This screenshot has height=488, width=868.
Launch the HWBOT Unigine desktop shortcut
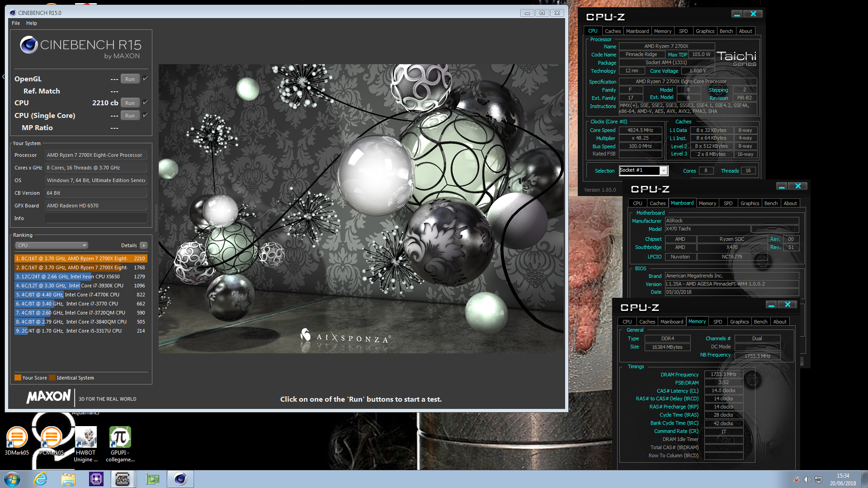85,444
